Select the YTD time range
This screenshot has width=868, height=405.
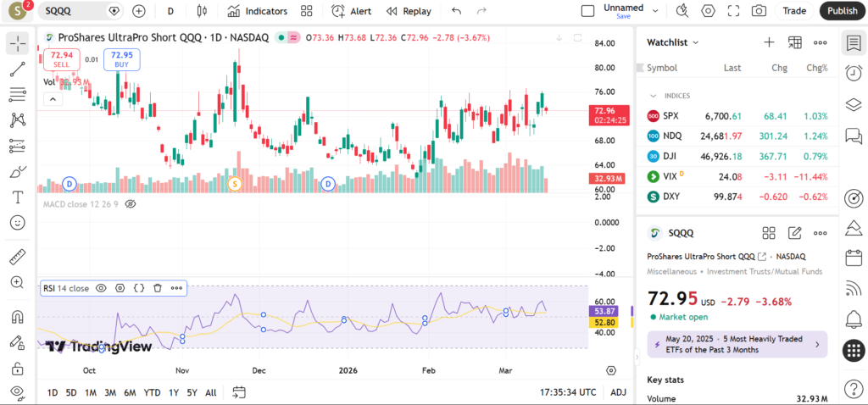[152, 392]
